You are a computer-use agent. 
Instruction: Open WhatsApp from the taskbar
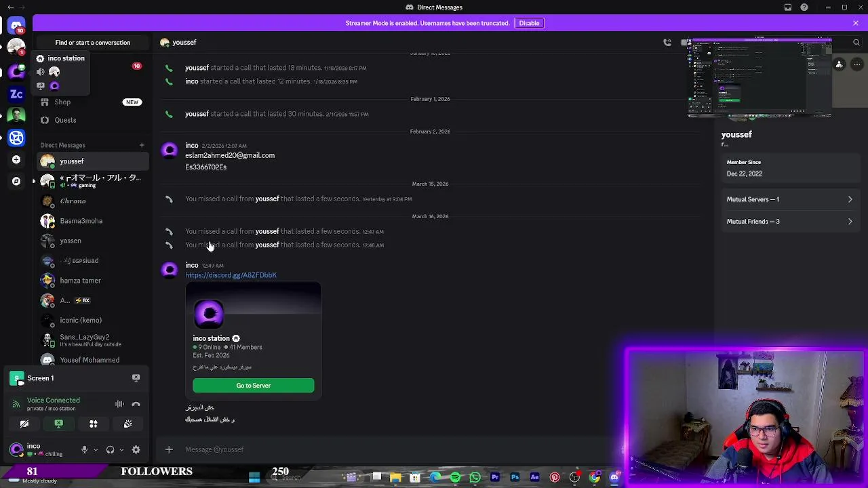475,477
